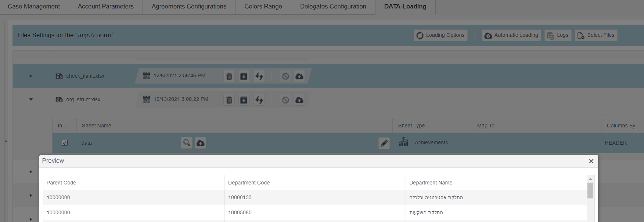644x222 pixels.
Task: Delete the check_ilanit.xlsx file via trash icon
Action: point(229,76)
